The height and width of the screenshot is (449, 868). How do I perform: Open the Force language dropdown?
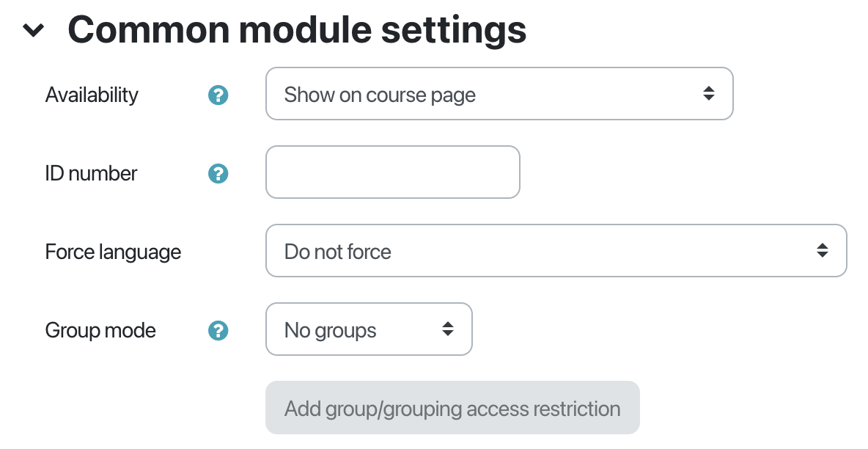tap(555, 251)
